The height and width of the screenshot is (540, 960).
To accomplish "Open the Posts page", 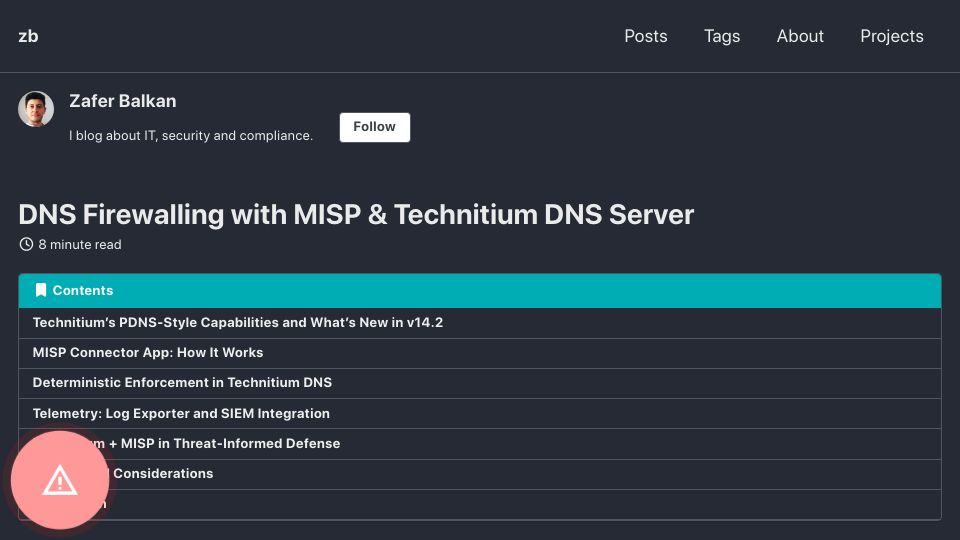I will click(645, 36).
